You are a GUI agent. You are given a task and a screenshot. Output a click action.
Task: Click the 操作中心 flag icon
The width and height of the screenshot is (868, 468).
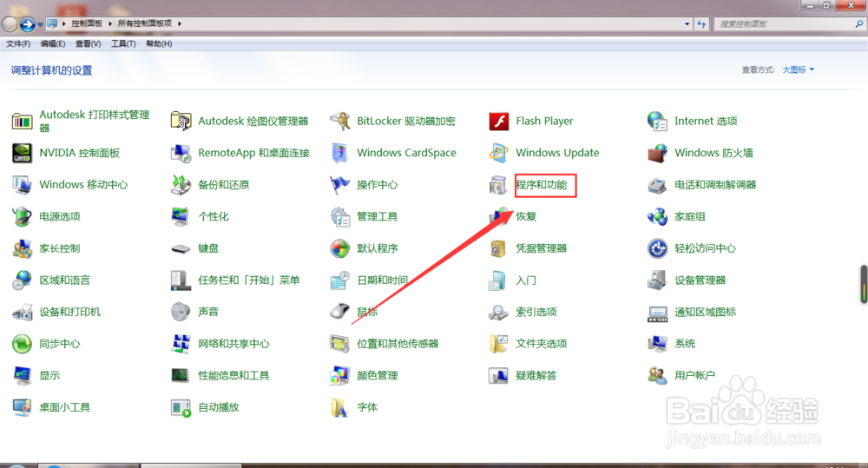click(340, 184)
